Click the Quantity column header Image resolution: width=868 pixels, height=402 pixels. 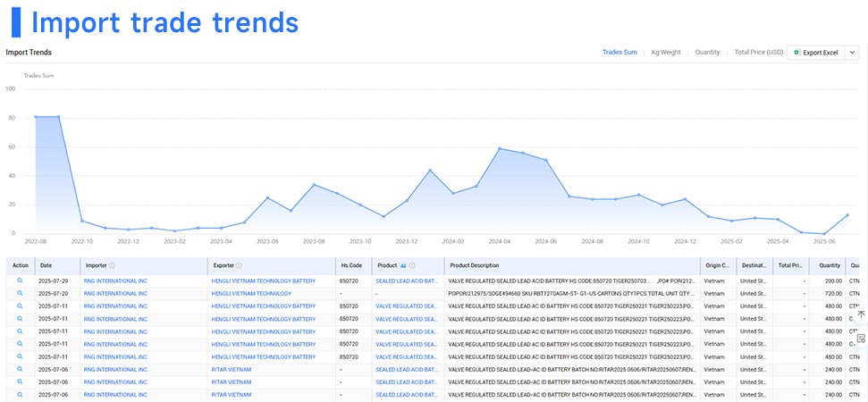[828, 265]
